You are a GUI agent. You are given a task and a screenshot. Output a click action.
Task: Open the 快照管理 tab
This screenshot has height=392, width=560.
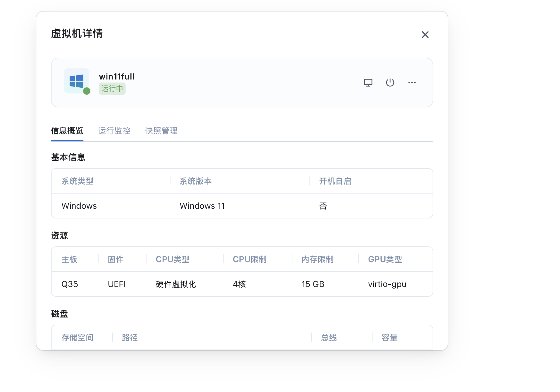[161, 131]
